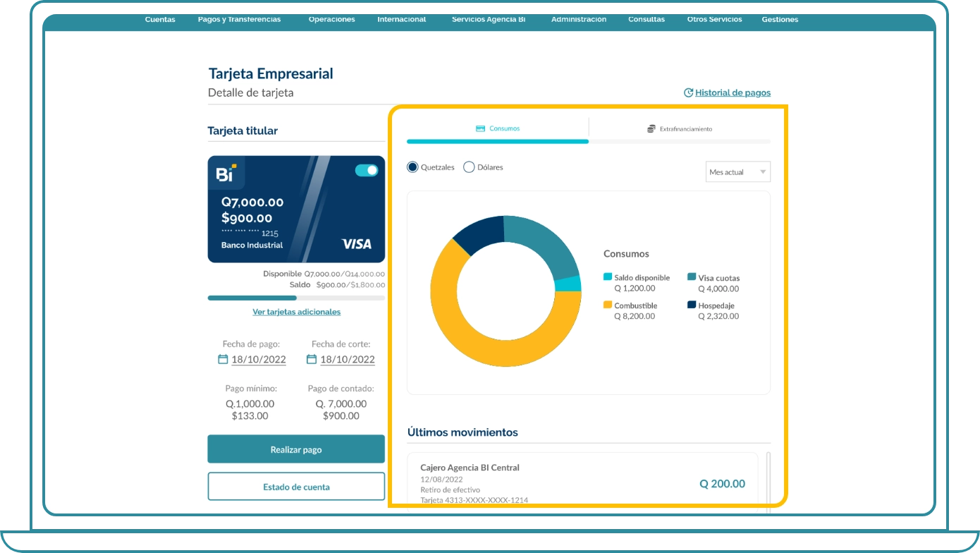Click the Q.1,000.00 Pago mínimo amount
Screen dimensions: 980x553
pyautogui.click(x=250, y=404)
